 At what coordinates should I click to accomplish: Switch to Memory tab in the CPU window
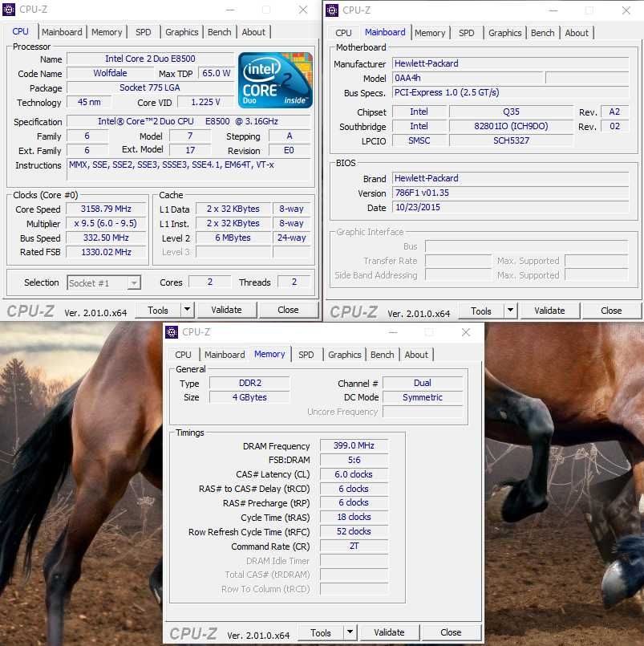[x=107, y=32]
